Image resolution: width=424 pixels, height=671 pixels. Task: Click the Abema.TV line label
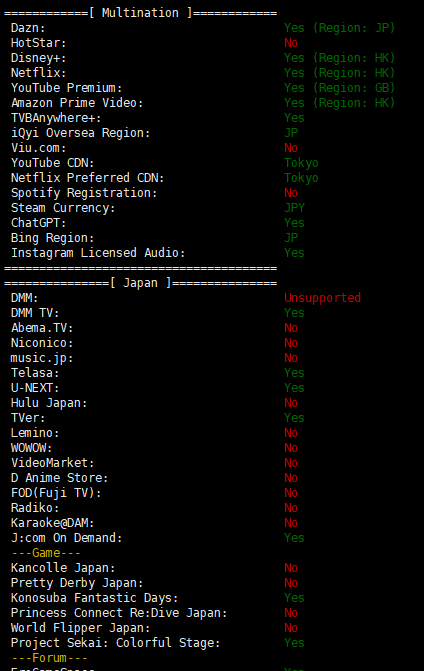point(42,328)
